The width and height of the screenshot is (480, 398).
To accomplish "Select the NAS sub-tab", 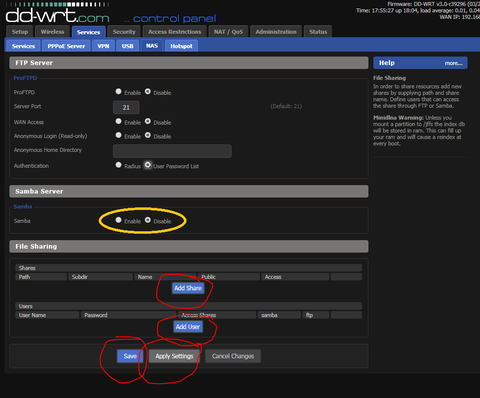I will pyautogui.click(x=152, y=46).
